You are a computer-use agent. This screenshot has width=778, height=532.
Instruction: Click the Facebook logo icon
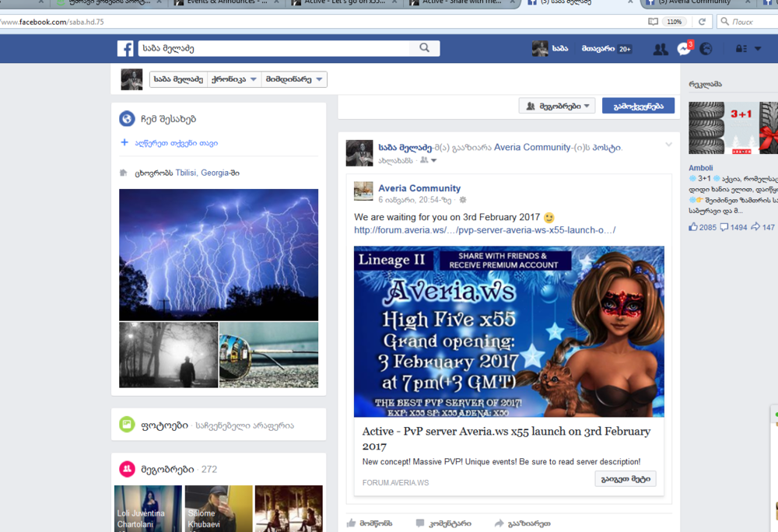[x=125, y=49]
